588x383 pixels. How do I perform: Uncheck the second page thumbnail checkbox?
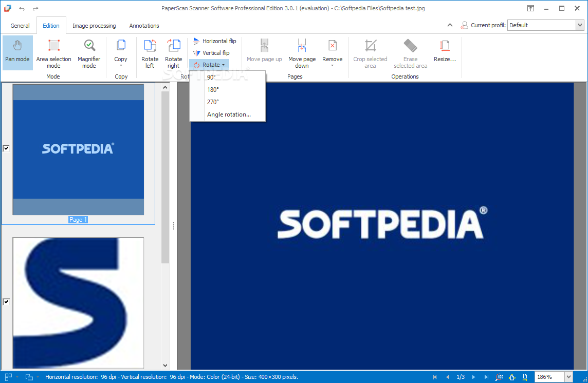click(x=6, y=302)
